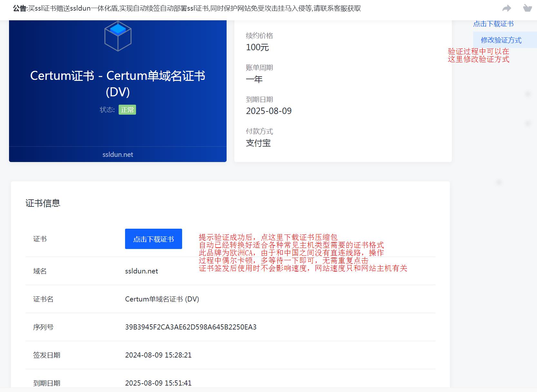
Task: Click the 100元 renewal price value
Action: point(257,47)
